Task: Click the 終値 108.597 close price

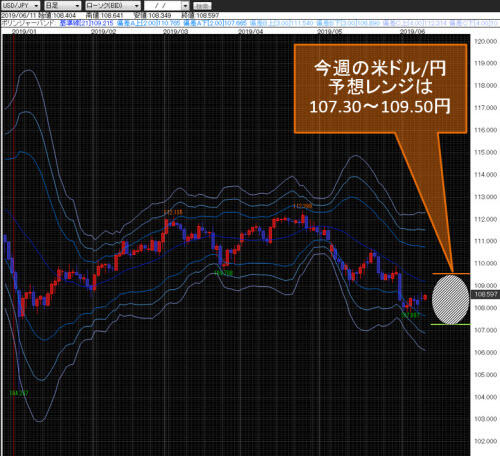Action: 200,15
